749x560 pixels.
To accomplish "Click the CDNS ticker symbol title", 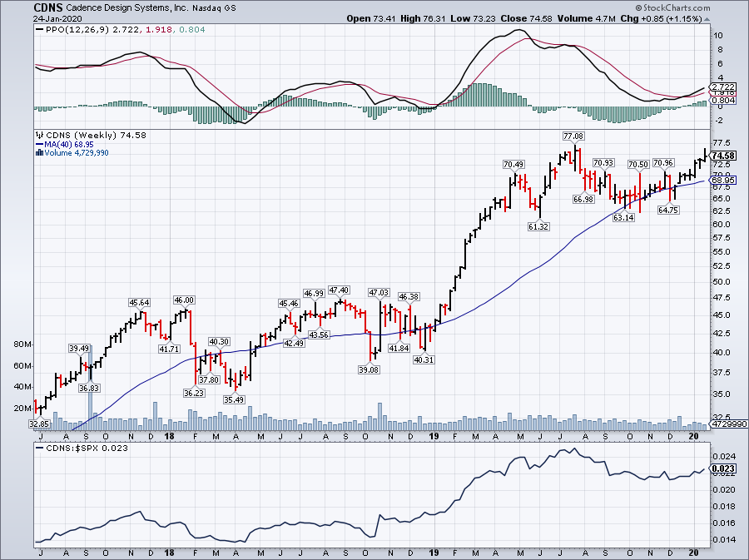I will click(48, 7).
